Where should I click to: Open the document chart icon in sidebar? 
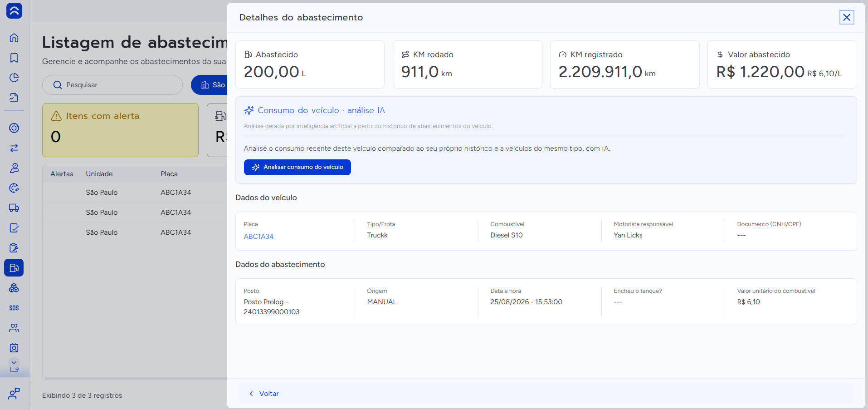pos(14,98)
